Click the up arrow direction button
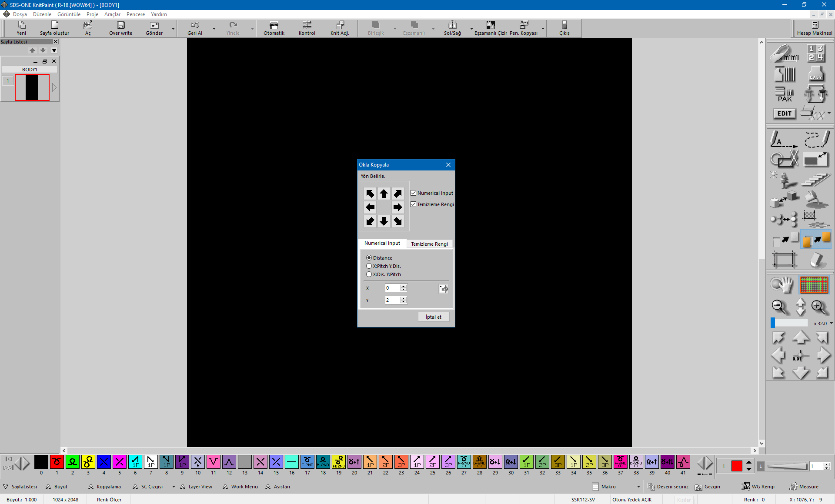 (x=384, y=194)
